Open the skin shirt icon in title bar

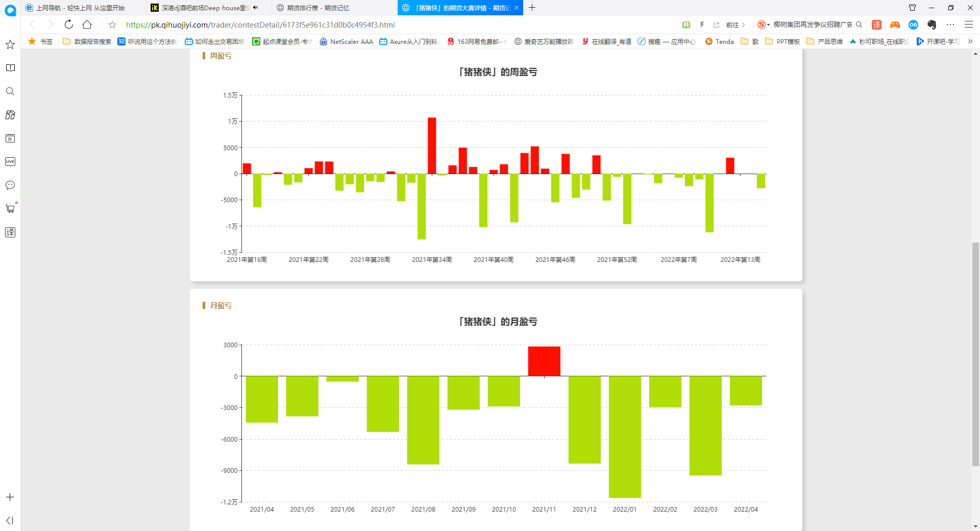(x=912, y=8)
